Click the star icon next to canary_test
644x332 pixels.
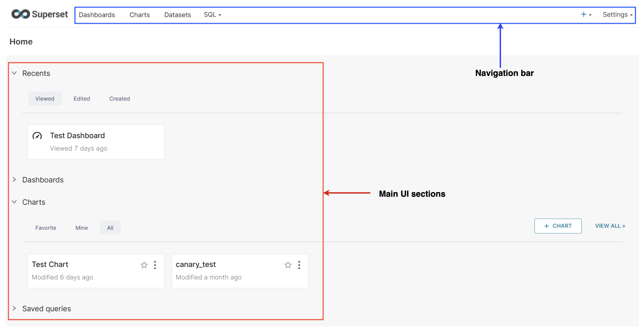pos(288,265)
